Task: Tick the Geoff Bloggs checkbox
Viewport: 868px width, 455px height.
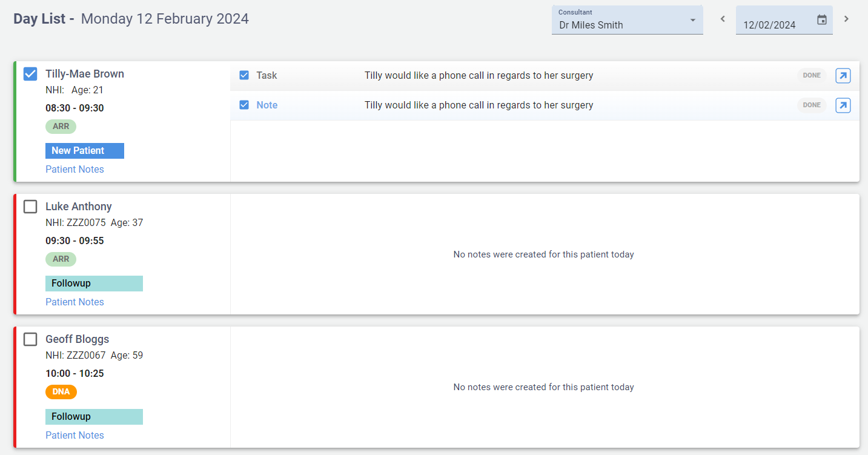Action: (x=30, y=339)
